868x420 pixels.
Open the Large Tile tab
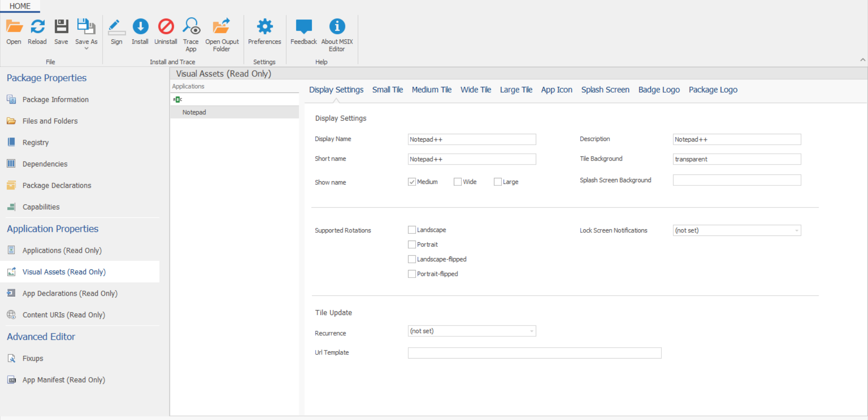click(x=516, y=90)
